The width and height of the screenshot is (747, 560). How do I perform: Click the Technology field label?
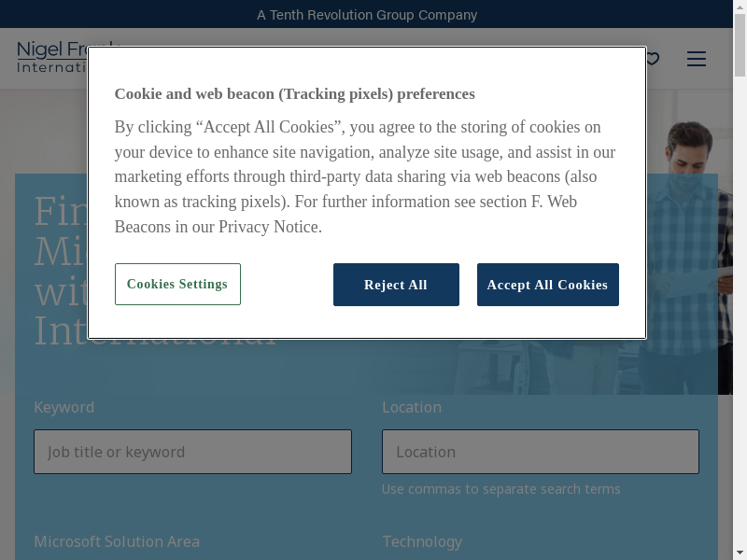click(422, 541)
